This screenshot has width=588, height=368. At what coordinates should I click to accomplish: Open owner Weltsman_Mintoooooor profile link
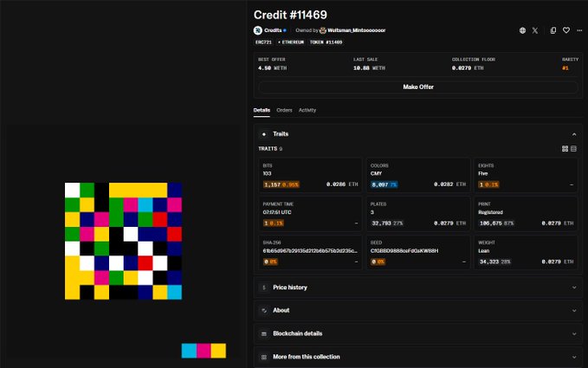point(356,30)
